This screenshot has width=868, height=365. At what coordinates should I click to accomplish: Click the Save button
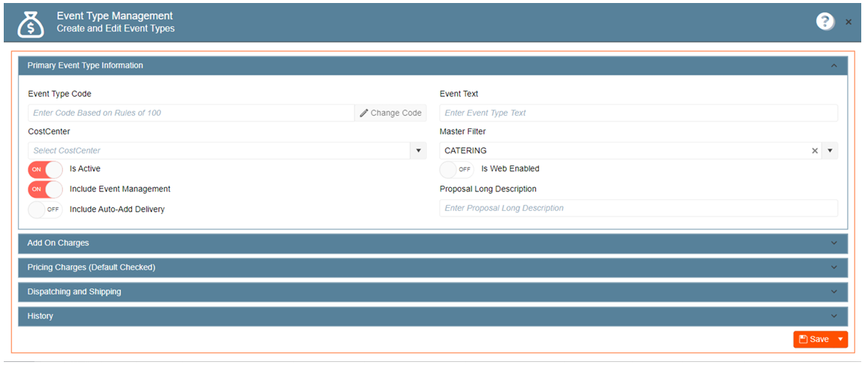click(814, 339)
